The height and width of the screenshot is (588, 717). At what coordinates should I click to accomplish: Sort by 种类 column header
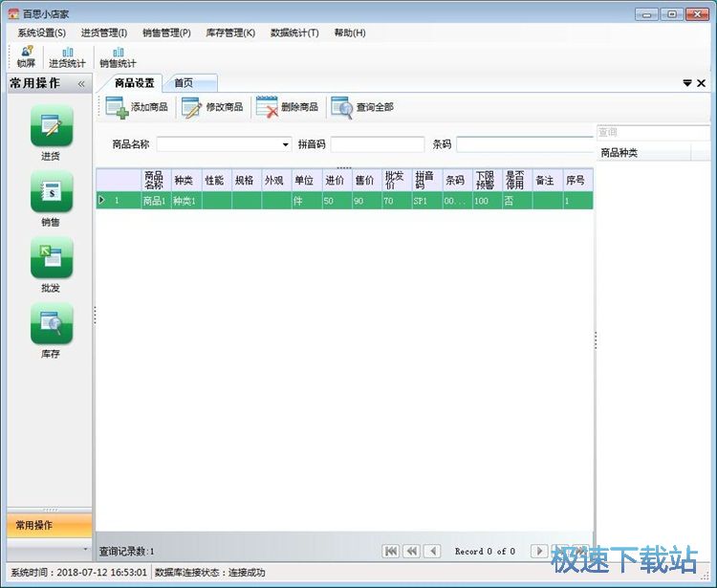(x=186, y=180)
